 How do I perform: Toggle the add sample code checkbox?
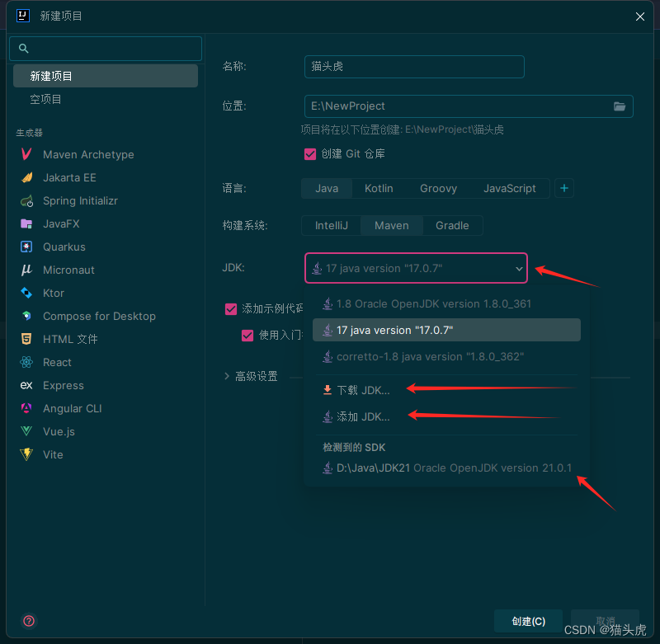click(231, 309)
